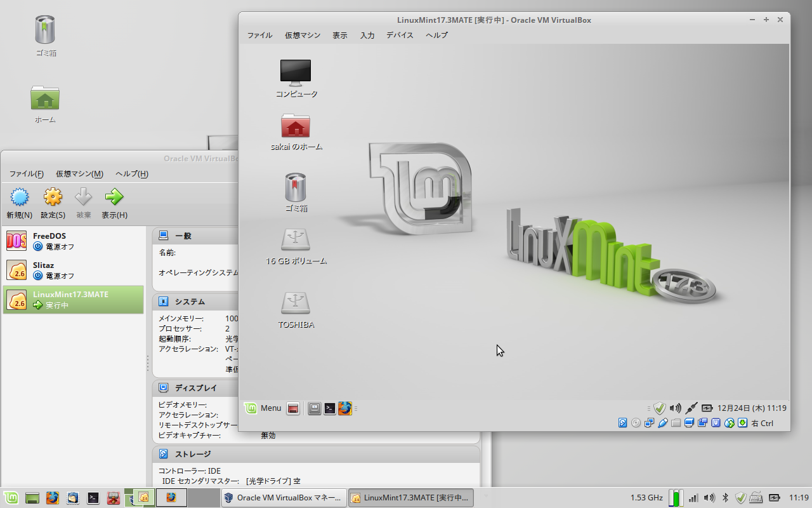Launch Firefox from guest panel
This screenshot has width=812, height=508.
click(x=345, y=408)
